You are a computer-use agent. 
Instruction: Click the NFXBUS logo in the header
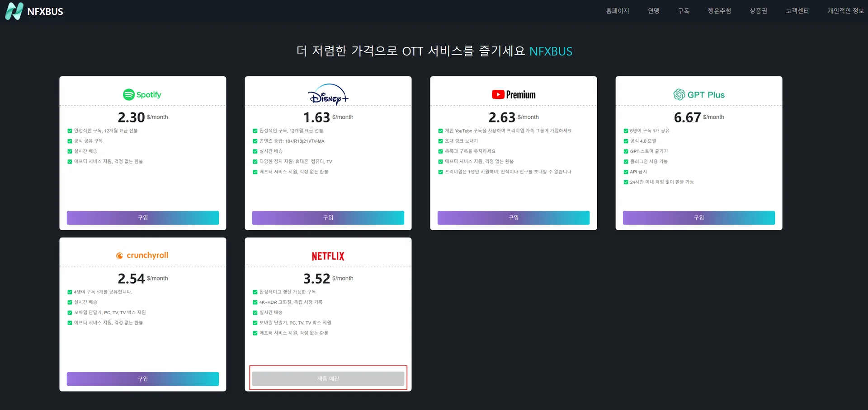pos(34,11)
